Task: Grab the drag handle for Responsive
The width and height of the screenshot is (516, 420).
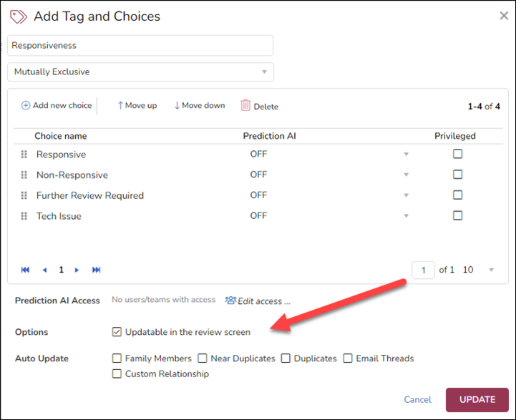Action: [24, 155]
